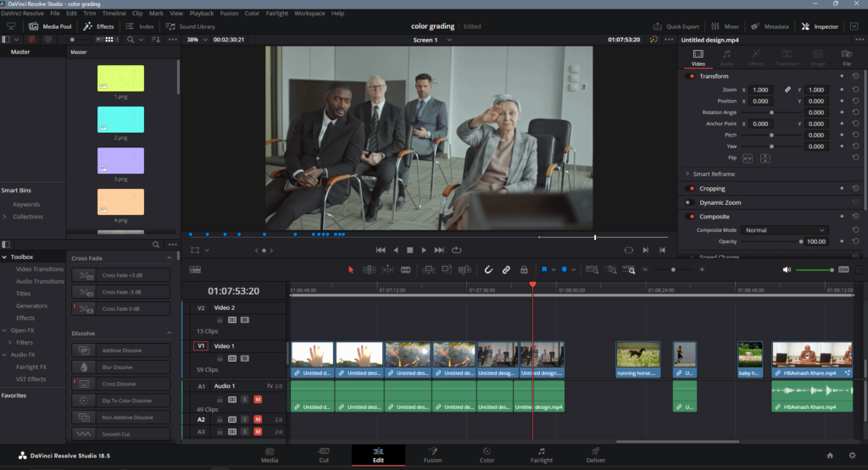The width and height of the screenshot is (868, 470).
Task: Start forward playback in the viewer
Action: pyautogui.click(x=424, y=250)
